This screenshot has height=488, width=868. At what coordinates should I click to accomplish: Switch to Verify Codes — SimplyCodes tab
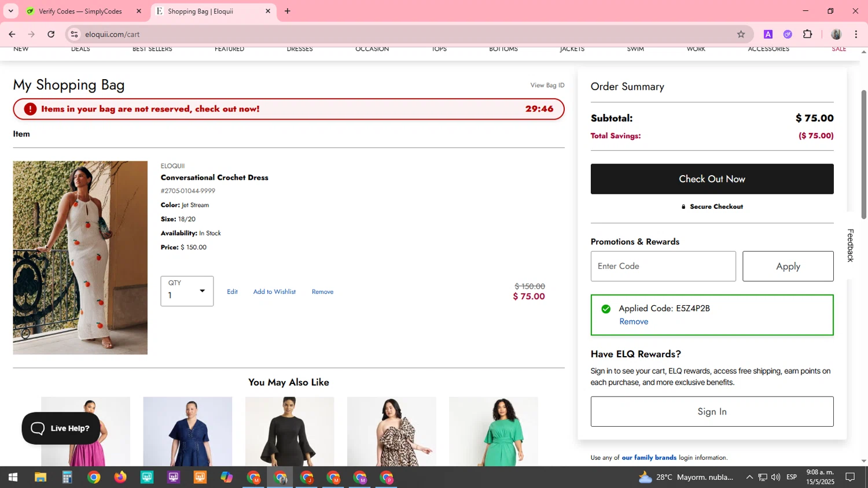(x=80, y=11)
